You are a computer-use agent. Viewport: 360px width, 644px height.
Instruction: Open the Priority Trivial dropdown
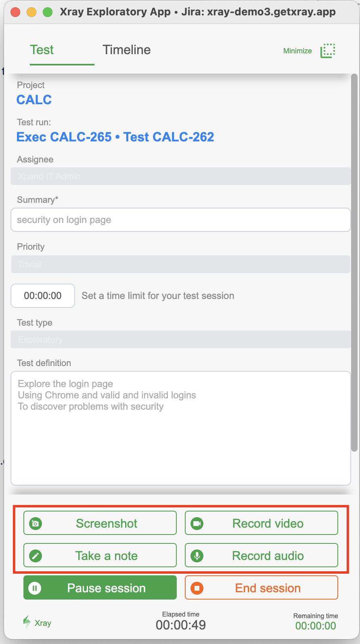(x=180, y=264)
